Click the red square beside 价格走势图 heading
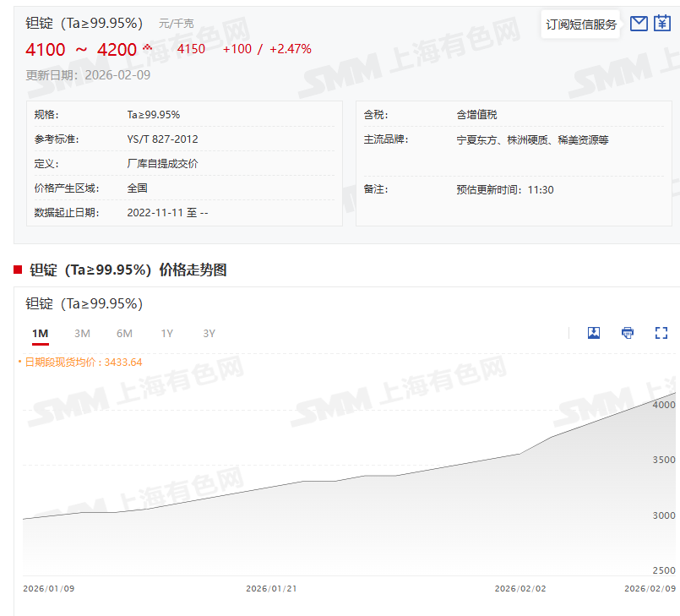 click(x=18, y=270)
